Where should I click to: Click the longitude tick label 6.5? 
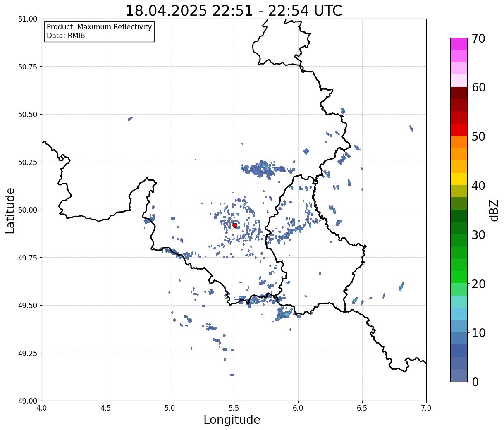pos(362,408)
